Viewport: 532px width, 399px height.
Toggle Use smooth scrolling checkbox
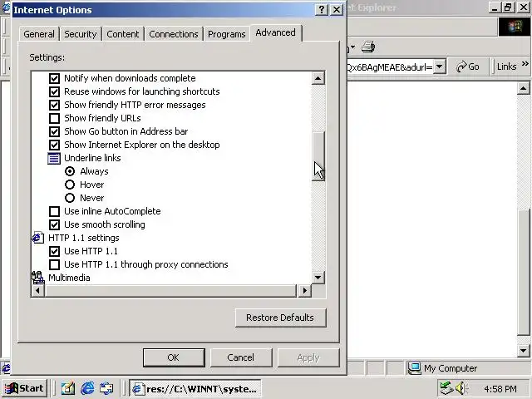[x=54, y=224]
